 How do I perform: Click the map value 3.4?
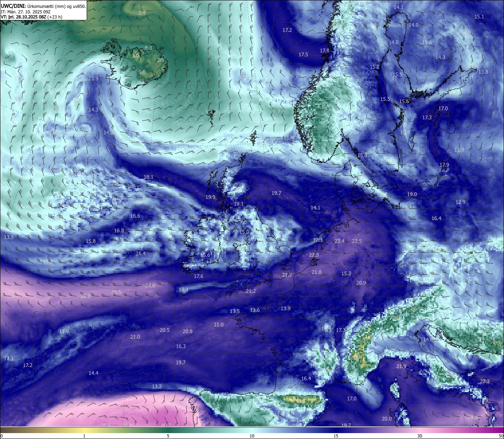142,13
